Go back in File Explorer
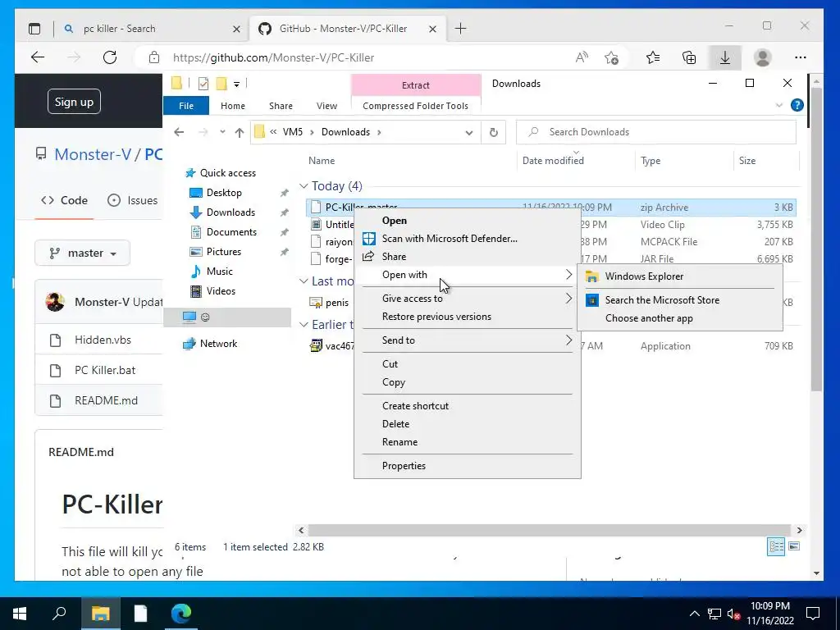This screenshot has height=630, width=840. 179,132
